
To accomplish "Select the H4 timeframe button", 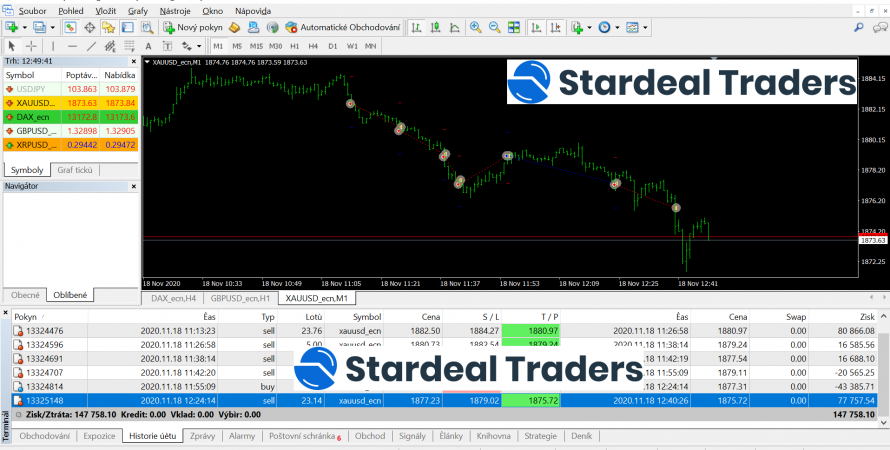I will (x=313, y=46).
